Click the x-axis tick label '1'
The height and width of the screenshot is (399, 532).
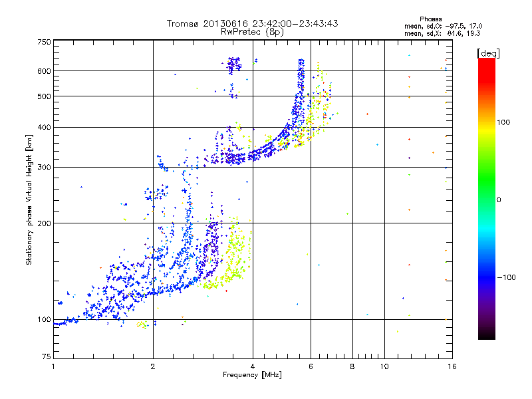(x=53, y=366)
